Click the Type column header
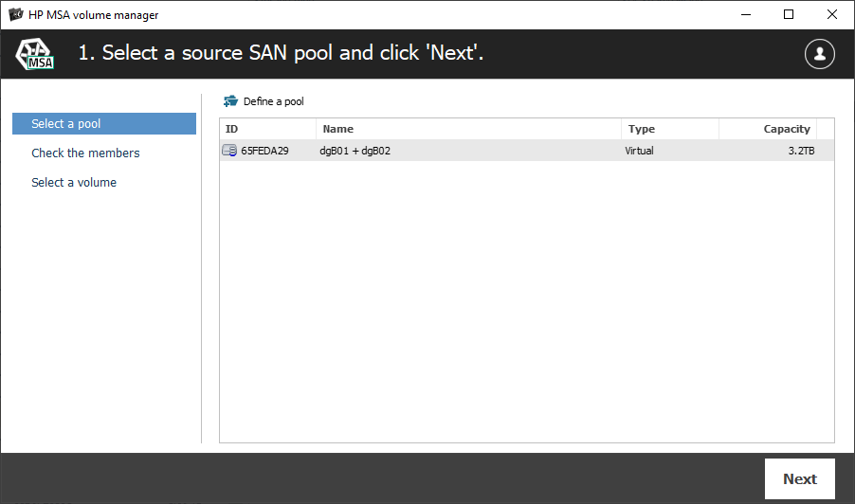855x504 pixels. [x=669, y=129]
